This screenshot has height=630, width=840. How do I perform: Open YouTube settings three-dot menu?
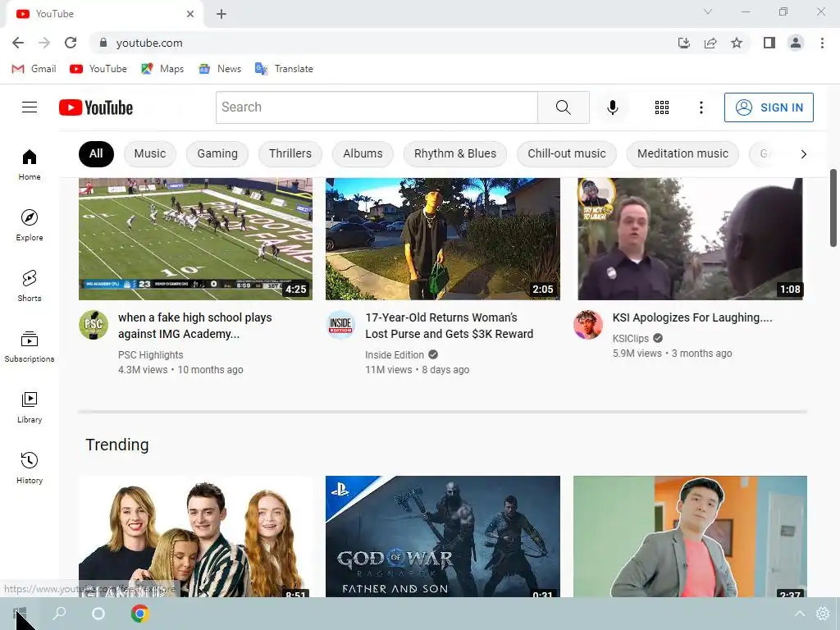701,107
